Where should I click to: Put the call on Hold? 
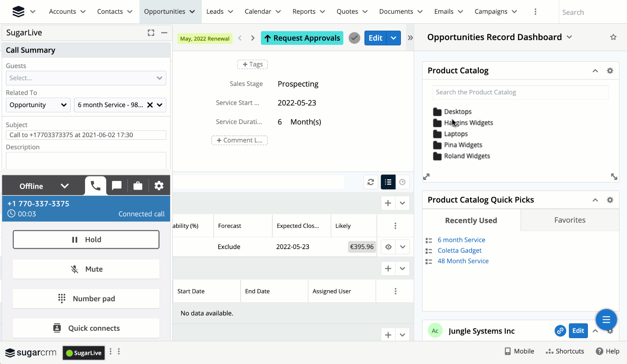(x=86, y=240)
